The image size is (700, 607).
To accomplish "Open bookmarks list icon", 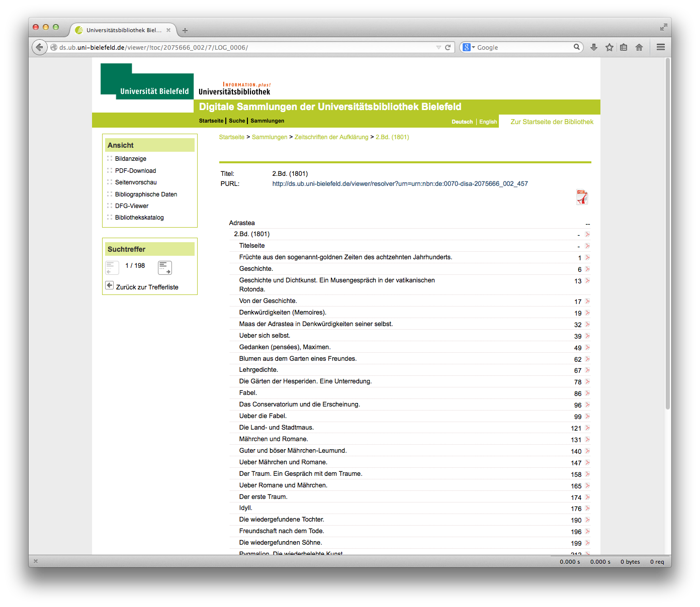I will 624,47.
